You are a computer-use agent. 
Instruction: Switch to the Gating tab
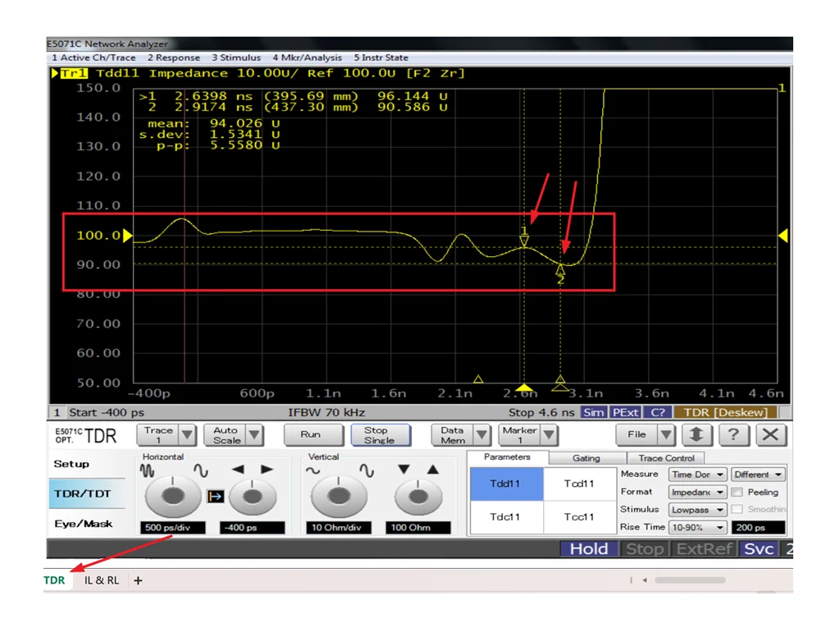pyautogui.click(x=587, y=458)
